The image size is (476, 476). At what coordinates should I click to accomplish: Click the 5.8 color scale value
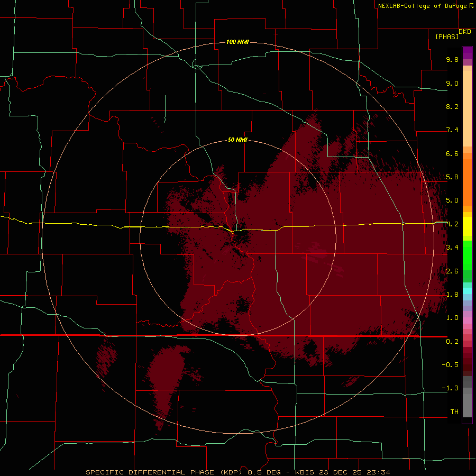pyautogui.click(x=452, y=177)
